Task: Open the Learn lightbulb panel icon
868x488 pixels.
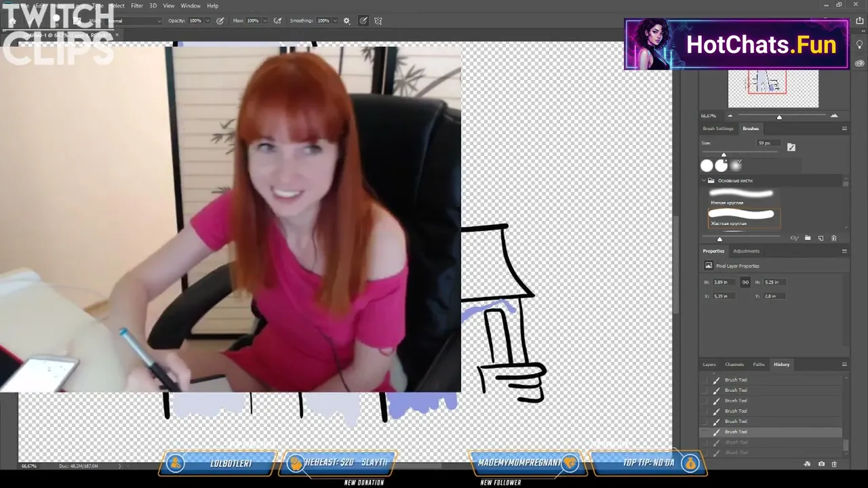Action: click(x=859, y=45)
